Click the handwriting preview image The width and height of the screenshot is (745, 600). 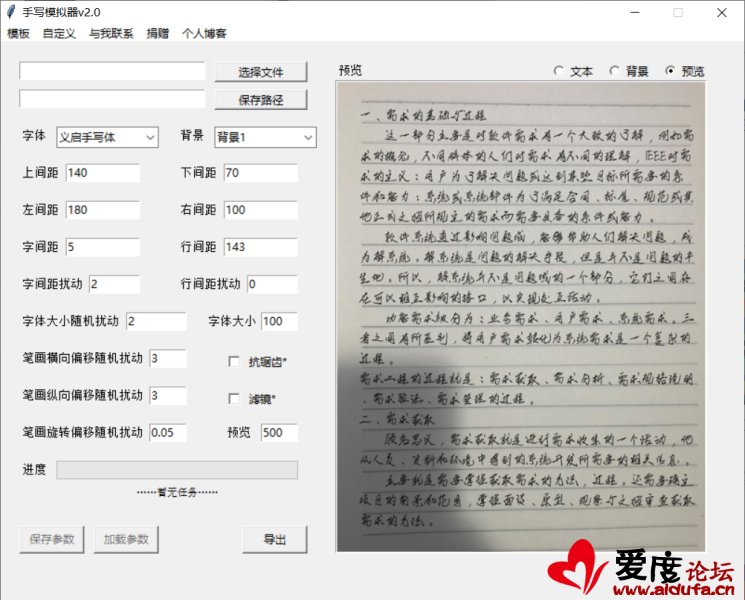[521, 316]
